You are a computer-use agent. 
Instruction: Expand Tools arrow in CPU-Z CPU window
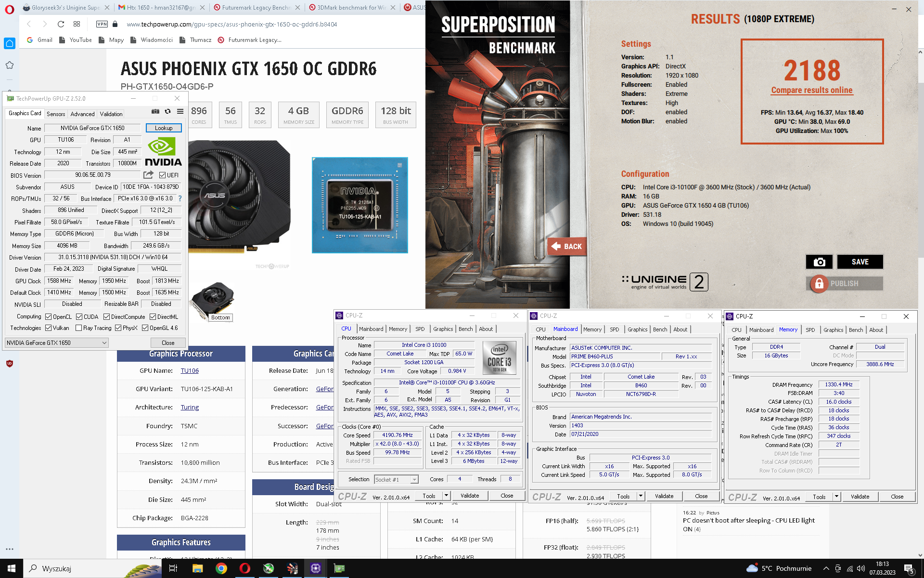[446, 496]
